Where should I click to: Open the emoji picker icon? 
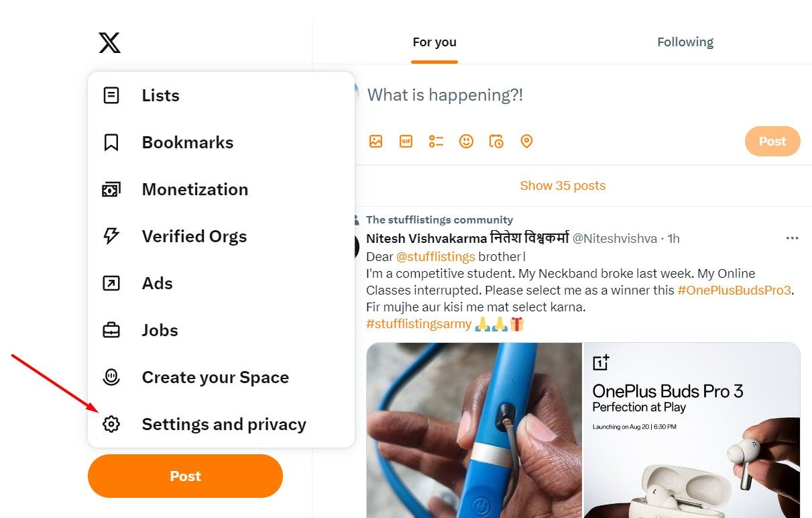466,142
